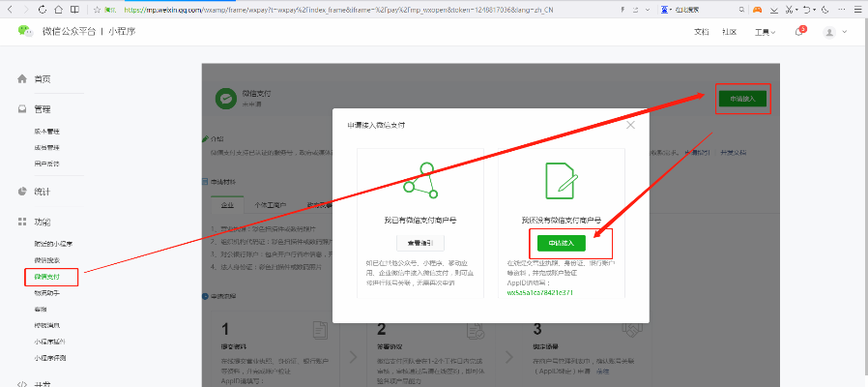Select the scissors screenshot tool

(789, 10)
